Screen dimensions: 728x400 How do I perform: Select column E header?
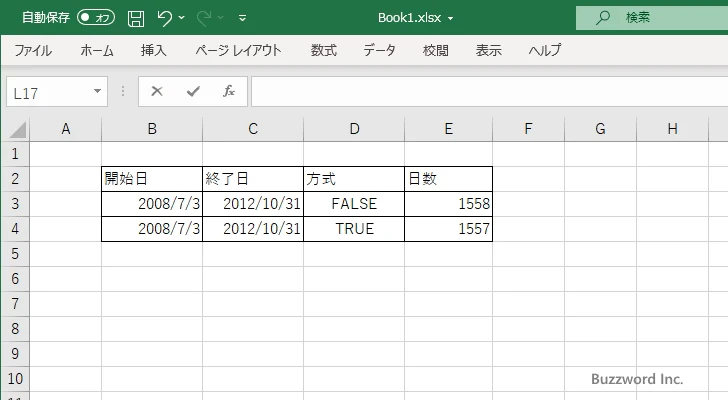point(448,129)
